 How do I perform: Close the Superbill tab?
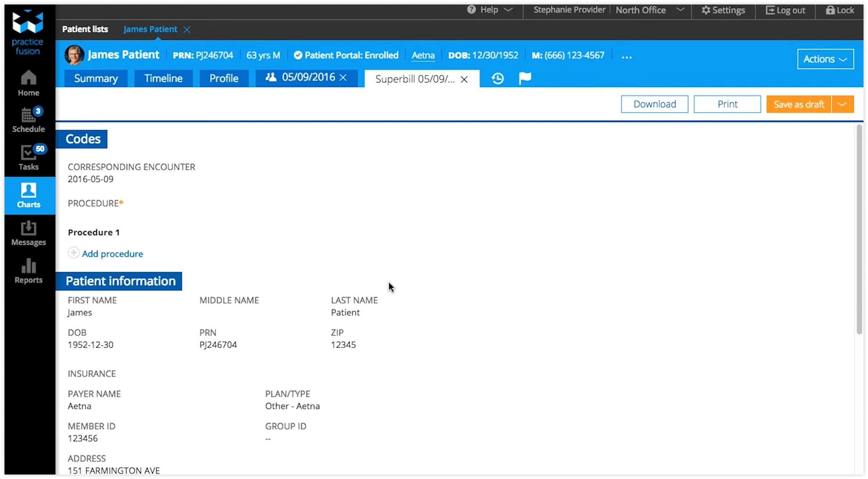pos(465,79)
